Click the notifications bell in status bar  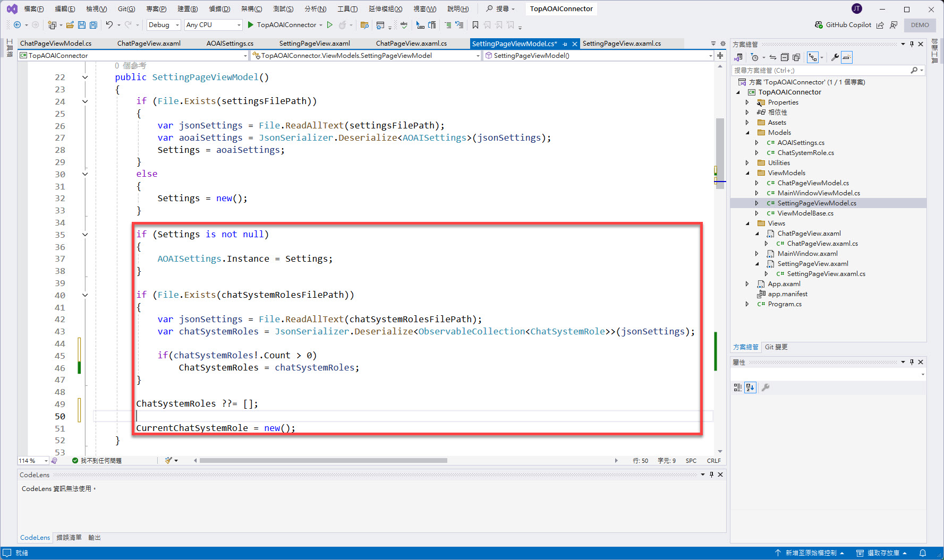pos(923,553)
